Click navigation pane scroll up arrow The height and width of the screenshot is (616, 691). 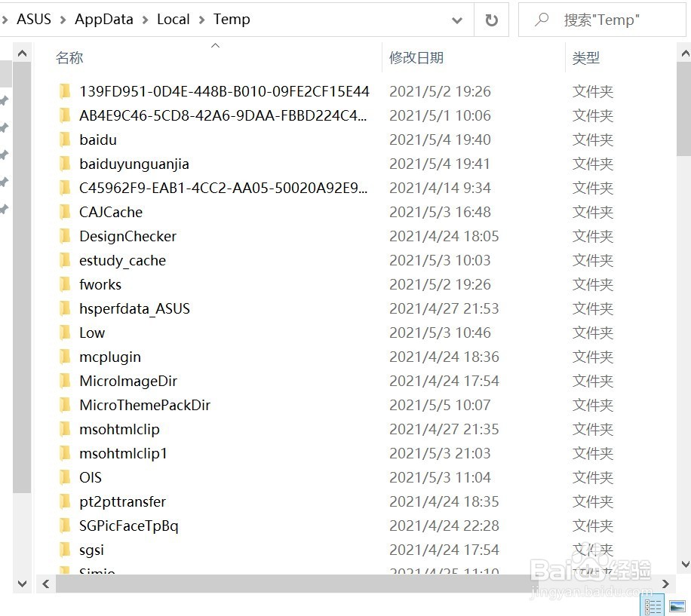click(x=22, y=54)
